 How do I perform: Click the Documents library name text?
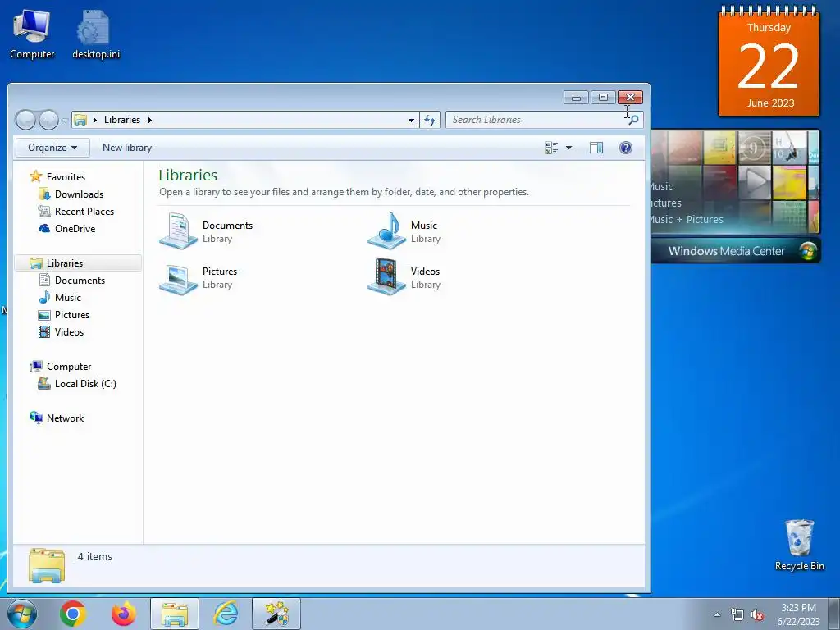click(227, 226)
